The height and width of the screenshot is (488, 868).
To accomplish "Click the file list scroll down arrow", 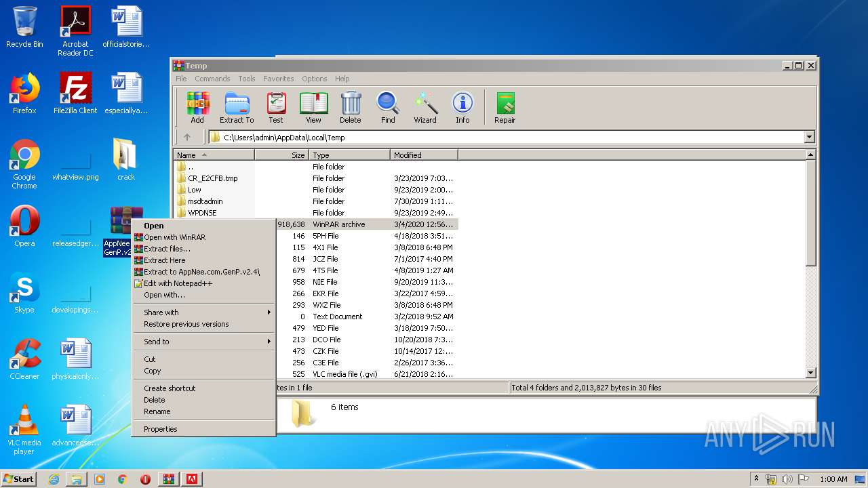I will [x=810, y=373].
